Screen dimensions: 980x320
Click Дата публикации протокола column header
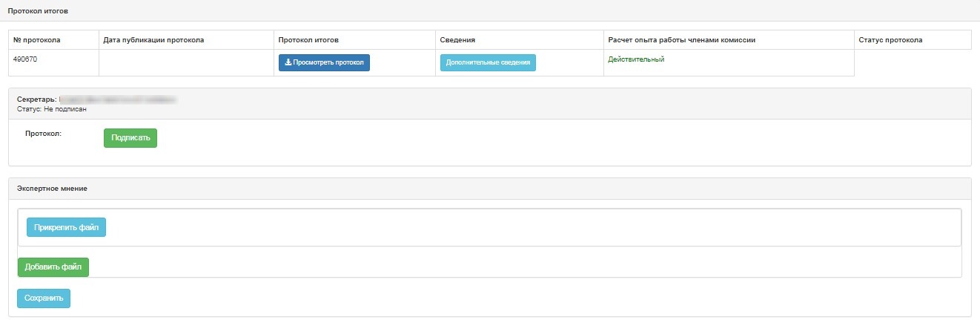pyautogui.click(x=153, y=39)
